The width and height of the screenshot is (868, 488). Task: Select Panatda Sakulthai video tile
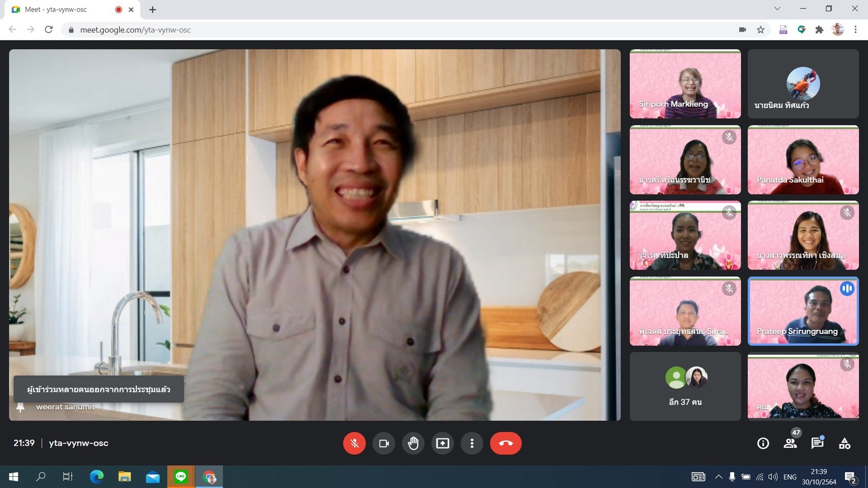[x=803, y=160]
